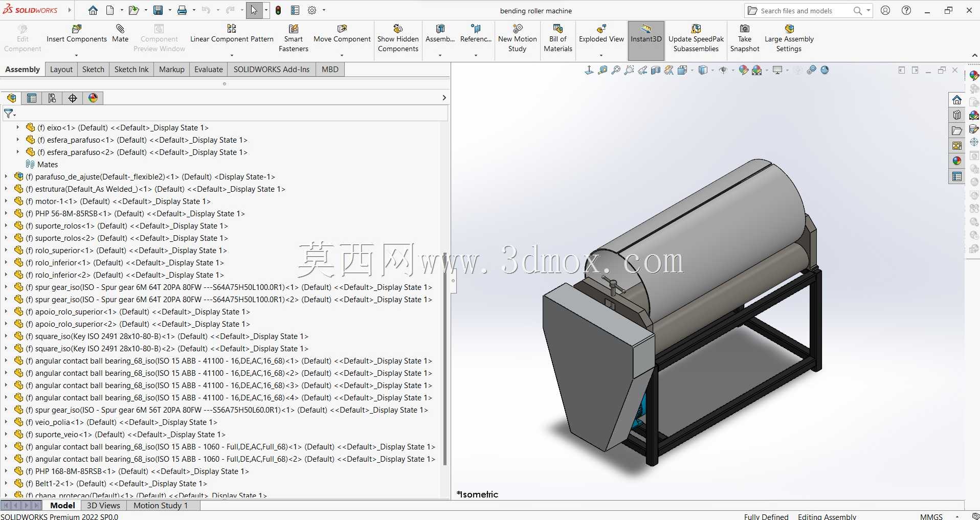The image size is (980, 520).
Task: Open the DimXpertManager crosshair tab icon
Action: coord(73,98)
